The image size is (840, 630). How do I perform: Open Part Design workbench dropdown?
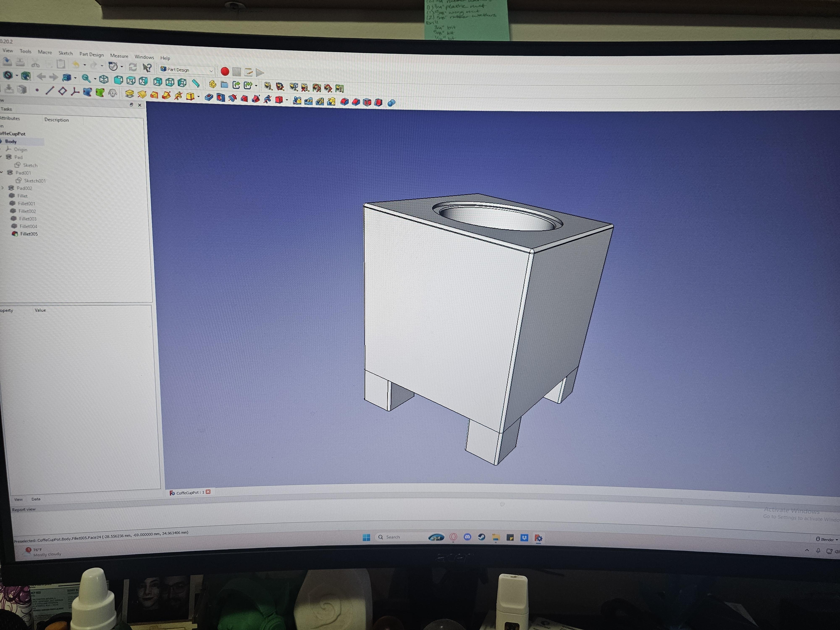186,70
